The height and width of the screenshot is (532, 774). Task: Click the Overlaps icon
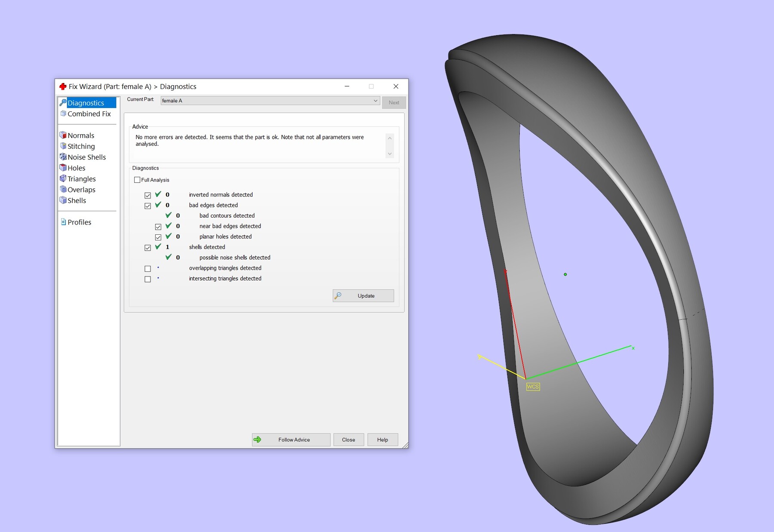[63, 189]
